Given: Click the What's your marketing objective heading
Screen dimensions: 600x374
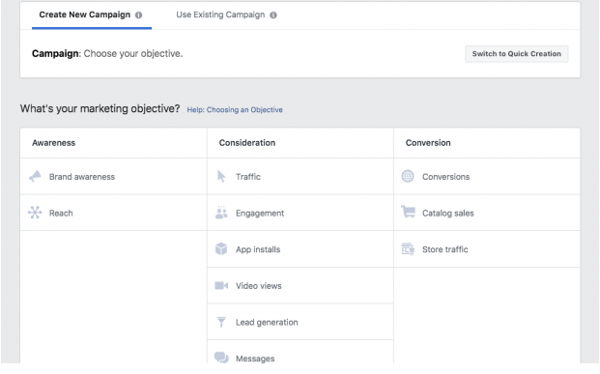Looking at the screenshot, I should click(x=100, y=109).
